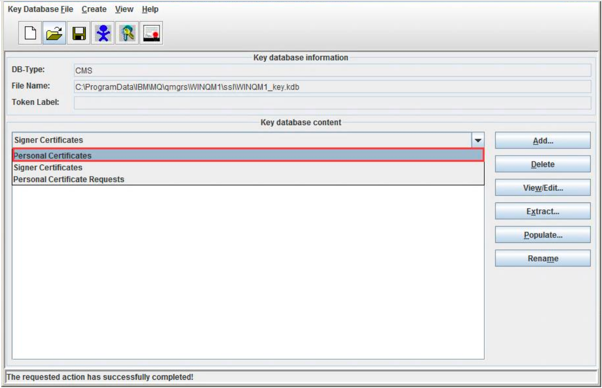This screenshot has width=602, height=388.
Task: Collapse the certificate type dropdown arrow
Action: [x=478, y=140]
